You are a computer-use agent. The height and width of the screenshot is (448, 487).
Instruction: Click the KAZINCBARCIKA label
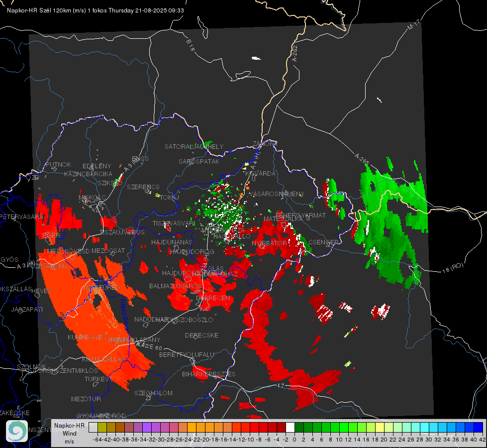[x=88, y=174]
